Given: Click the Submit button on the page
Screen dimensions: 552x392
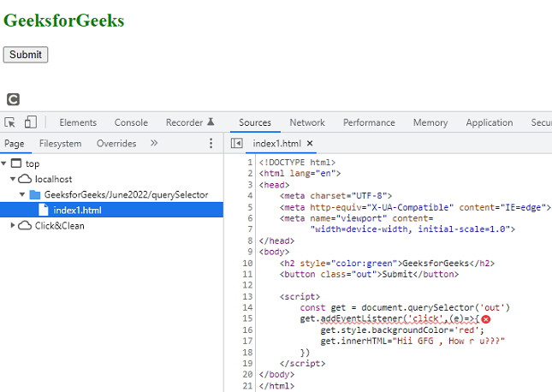Looking at the screenshot, I should 26,55.
